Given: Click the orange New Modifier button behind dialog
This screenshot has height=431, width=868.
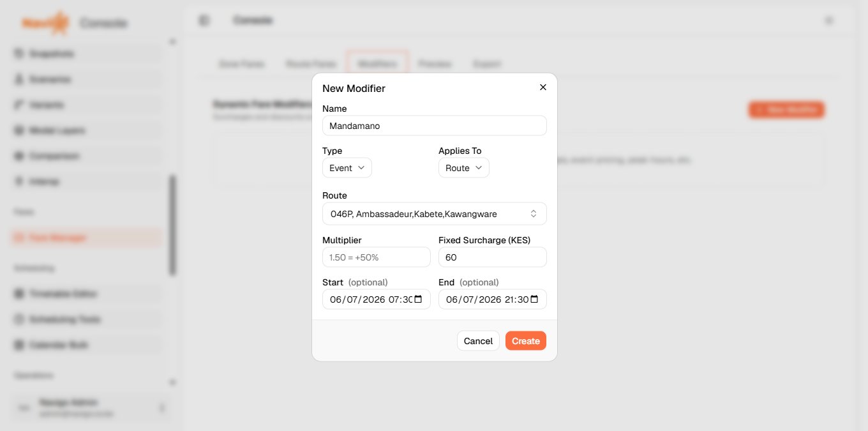Looking at the screenshot, I should click(x=786, y=110).
